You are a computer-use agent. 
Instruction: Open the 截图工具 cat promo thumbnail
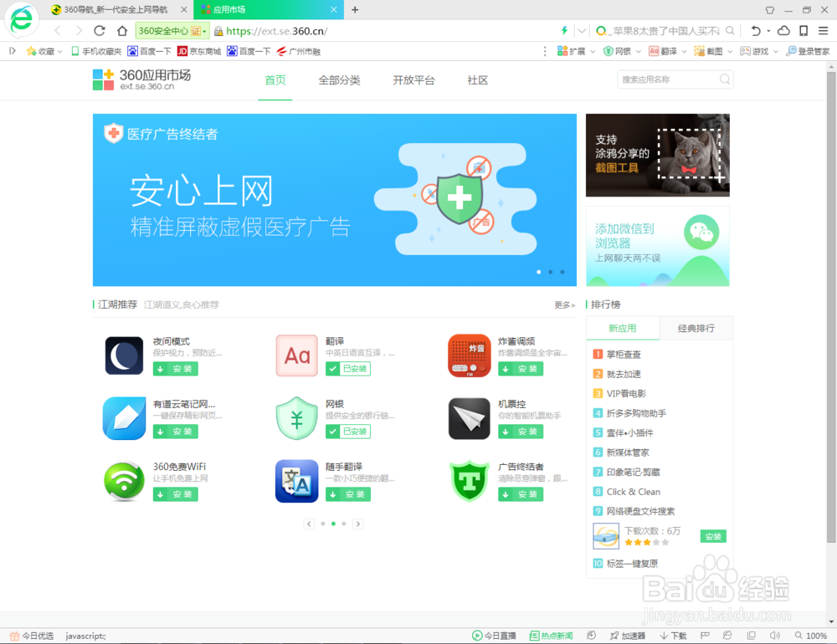pyautogui.click(x=658, y=156)
